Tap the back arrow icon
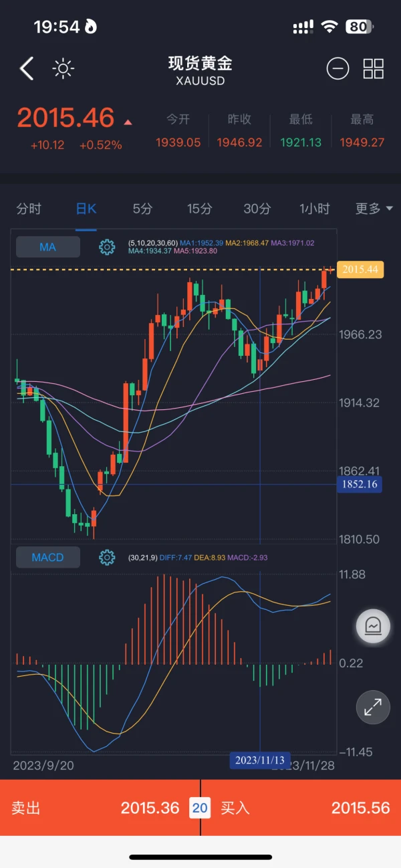 coord(27,69)
